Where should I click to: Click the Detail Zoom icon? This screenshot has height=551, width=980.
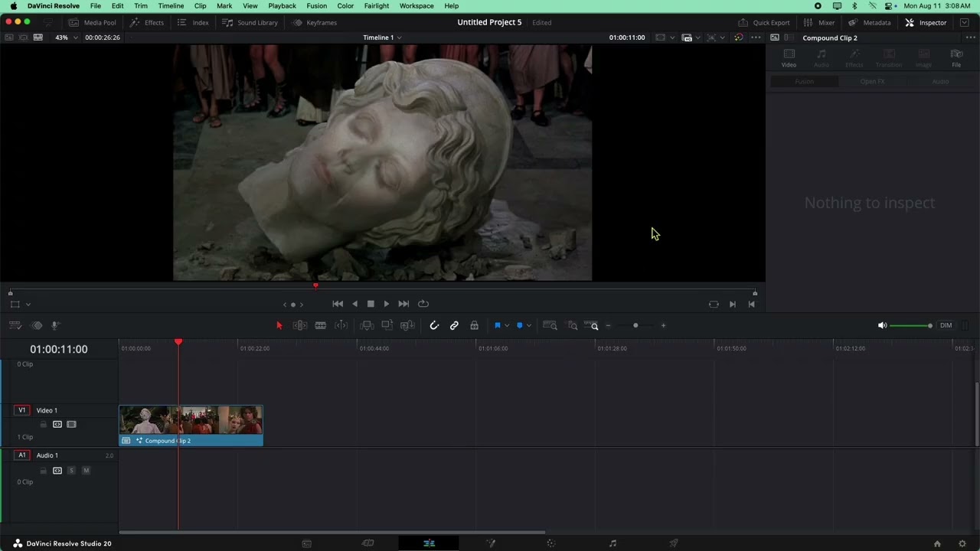573,326
